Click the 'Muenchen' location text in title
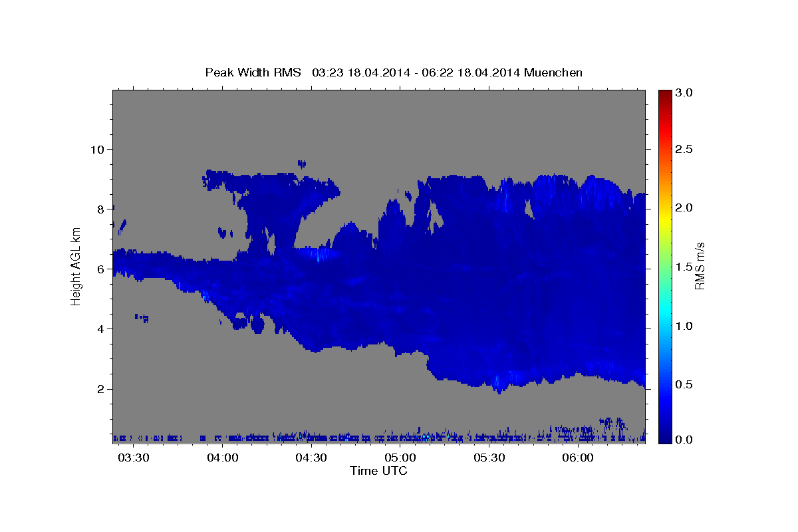 tap(553, 72)
